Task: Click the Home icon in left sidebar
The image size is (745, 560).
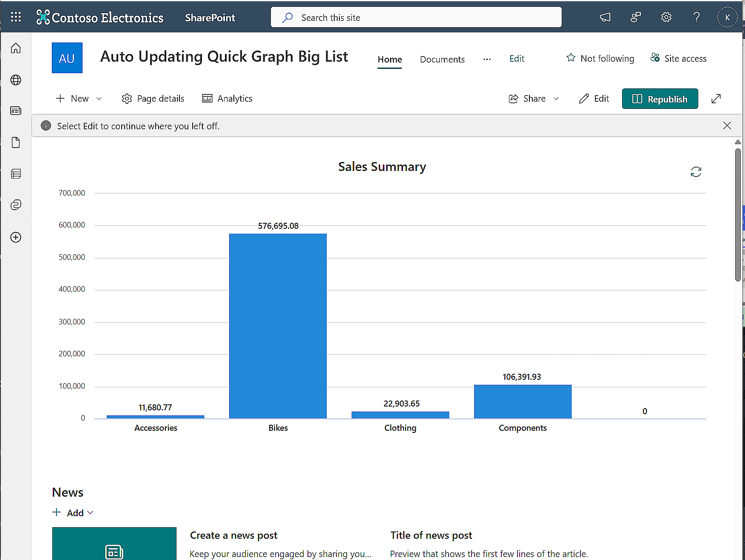Action: [x=16, y=48]
